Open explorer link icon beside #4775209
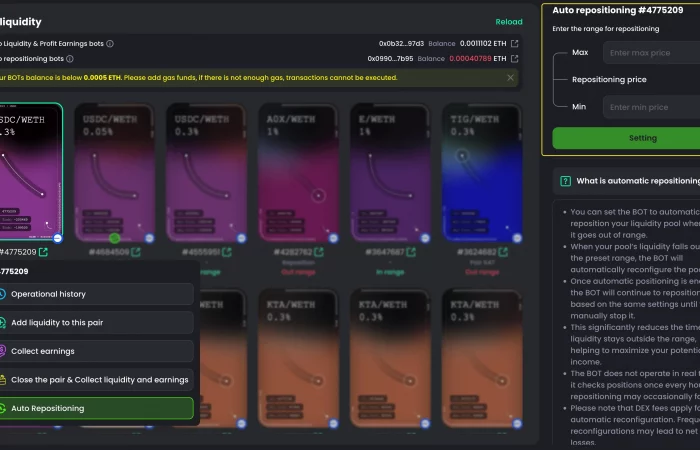Image resolution: width=700 pixels, height=450 pixels. 43,252
